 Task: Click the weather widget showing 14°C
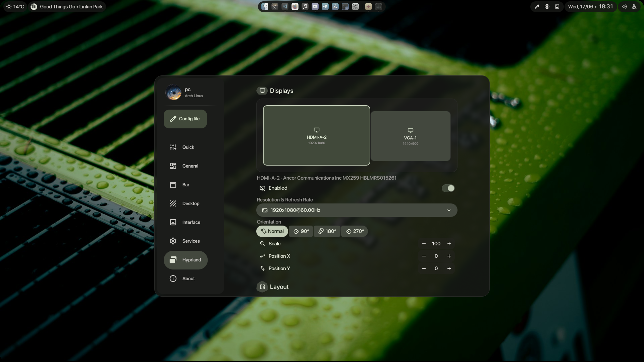coord(15,7)
